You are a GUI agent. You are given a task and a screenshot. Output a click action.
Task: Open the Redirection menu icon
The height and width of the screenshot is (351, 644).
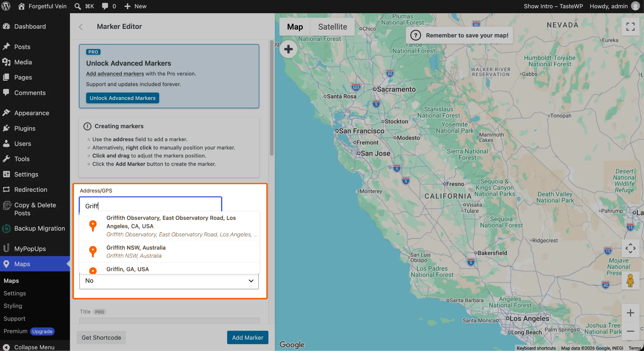pos(6,189)
